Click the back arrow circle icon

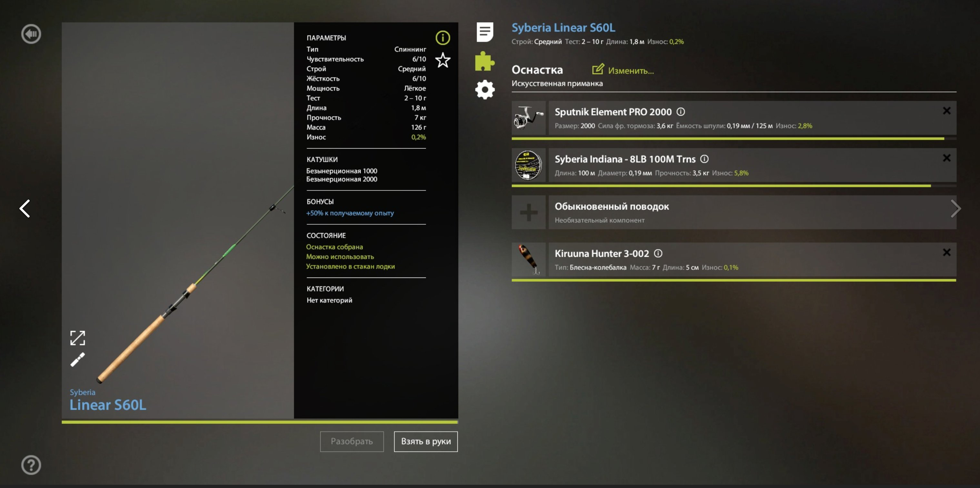[x=31, y=34]
